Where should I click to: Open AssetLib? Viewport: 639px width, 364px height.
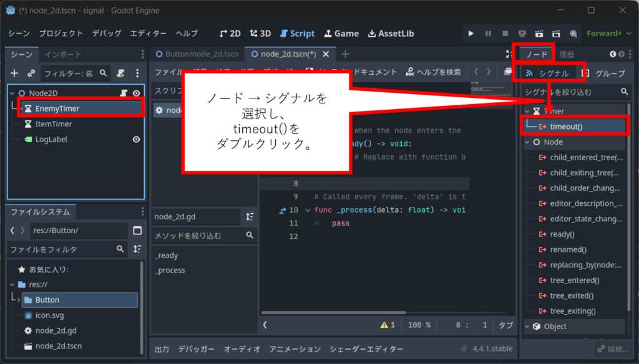[x=391, y=34]
